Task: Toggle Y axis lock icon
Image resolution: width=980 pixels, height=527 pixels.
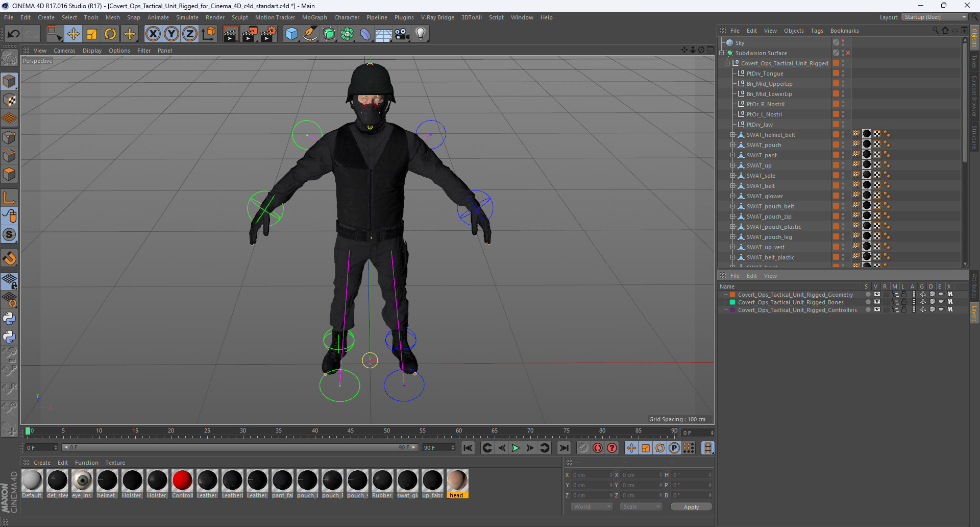Action: click(x=171, y=34)
